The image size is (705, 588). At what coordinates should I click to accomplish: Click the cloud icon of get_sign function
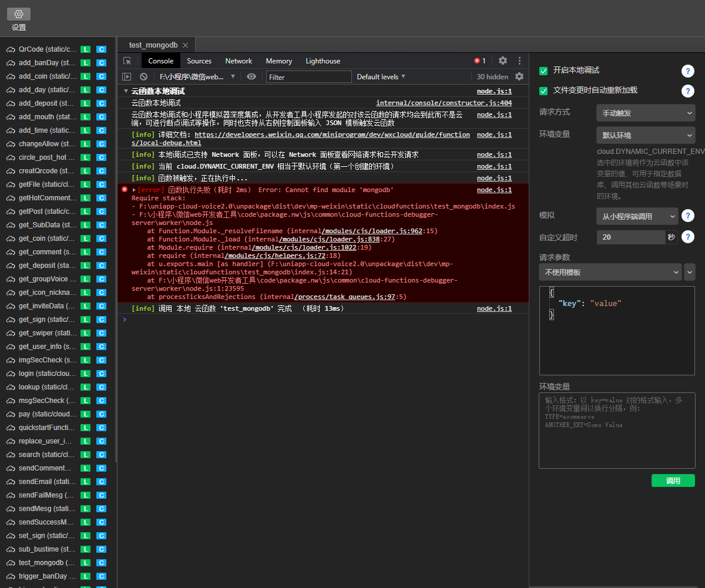click(11, 320)
